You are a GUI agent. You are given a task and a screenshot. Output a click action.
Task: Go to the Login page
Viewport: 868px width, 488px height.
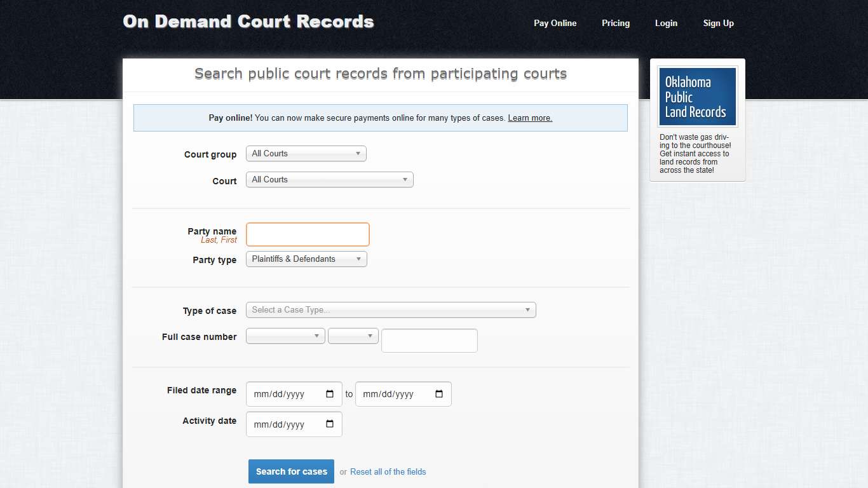point(666,23)
